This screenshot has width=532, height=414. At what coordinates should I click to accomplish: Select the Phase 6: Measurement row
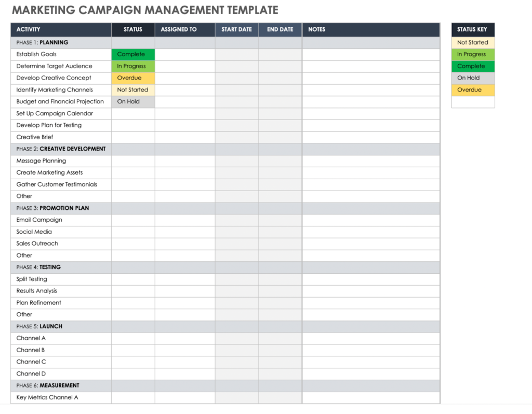click(x=225, y=386)
